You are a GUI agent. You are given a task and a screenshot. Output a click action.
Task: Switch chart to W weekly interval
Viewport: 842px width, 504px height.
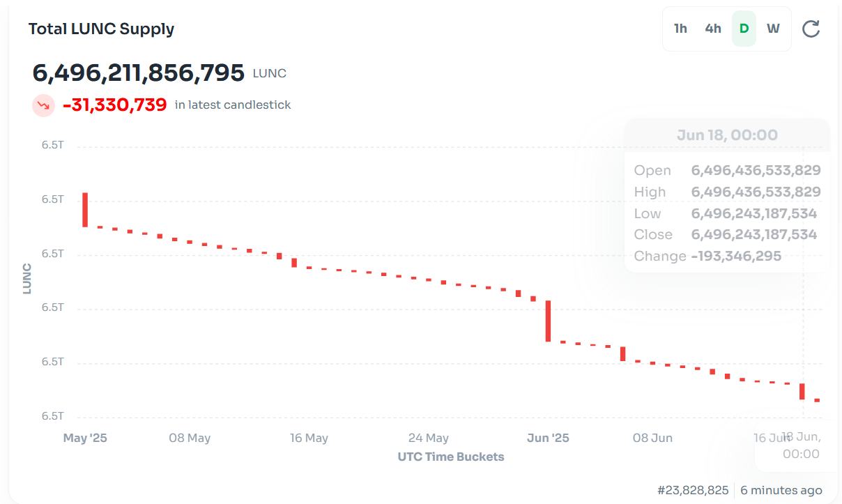pyautogui.click(x=773, y=29)
